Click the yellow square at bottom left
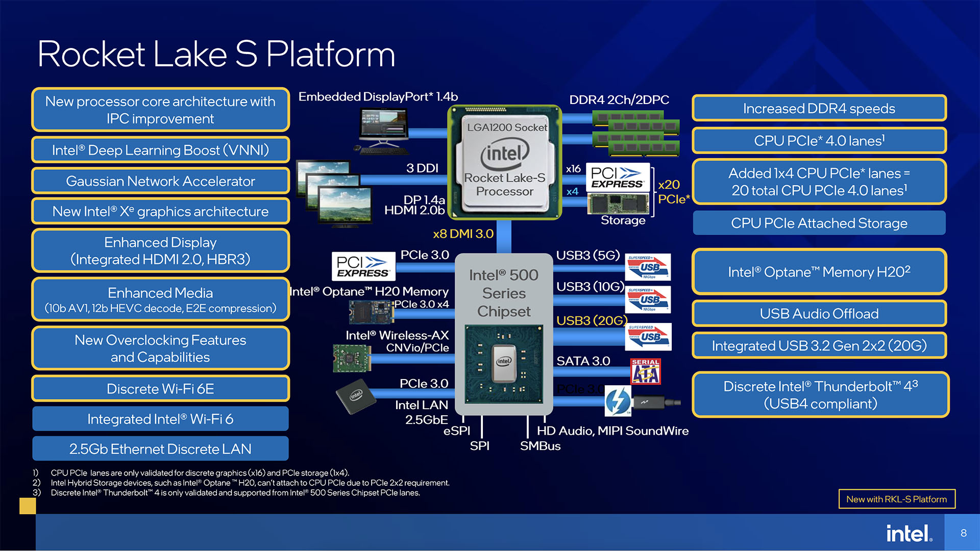Viewport: 980px width, 551px height. 28,506
